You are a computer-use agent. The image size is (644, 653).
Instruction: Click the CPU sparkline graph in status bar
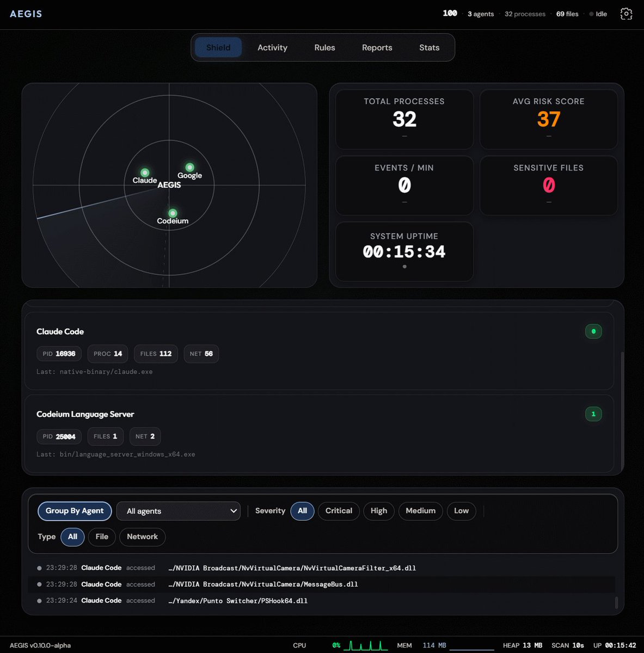365,645
